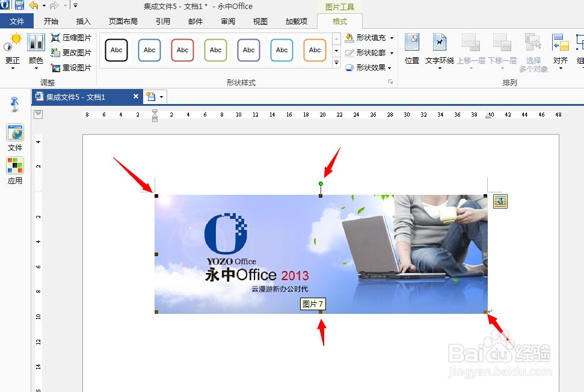Screen dimensions: 584x392
Task: Select the 格式 picture tools tab
Action: (x=340, y=21)
